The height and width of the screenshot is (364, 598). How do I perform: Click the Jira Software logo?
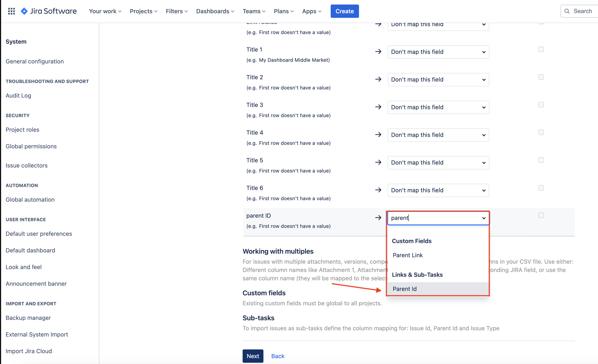point(48,11)
